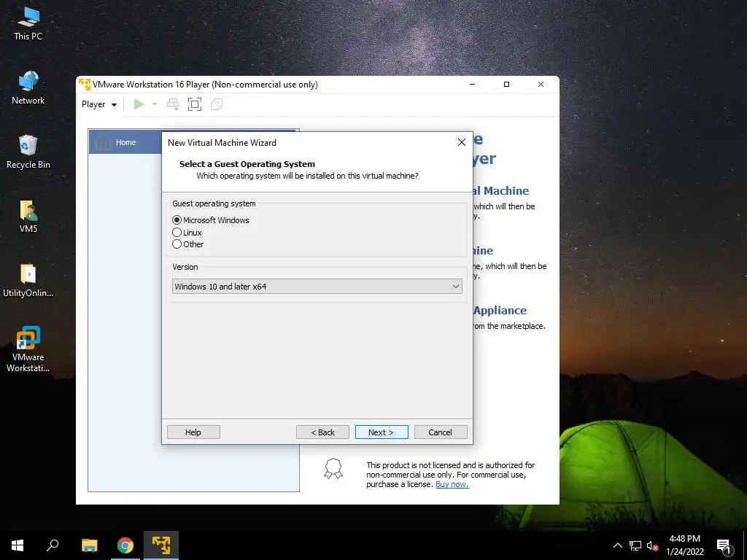Click the 'Version' group label

tap(185, 267)
